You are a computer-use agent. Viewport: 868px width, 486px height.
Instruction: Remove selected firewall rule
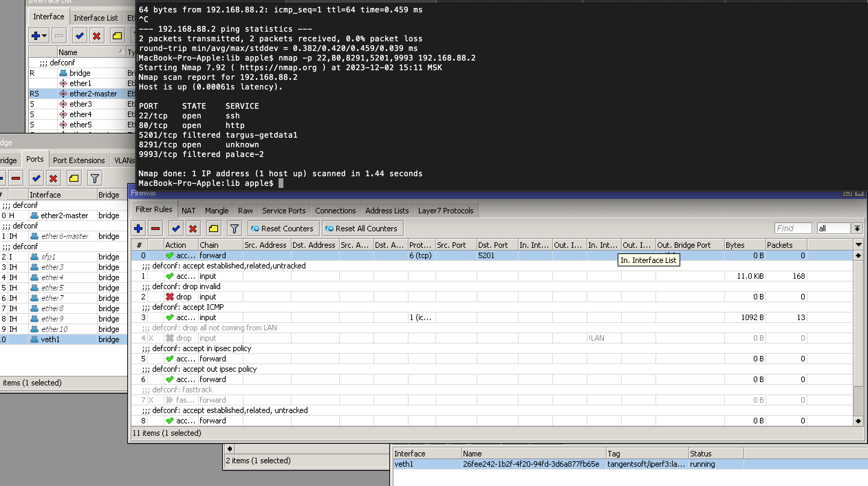click(x=155, y=229)
